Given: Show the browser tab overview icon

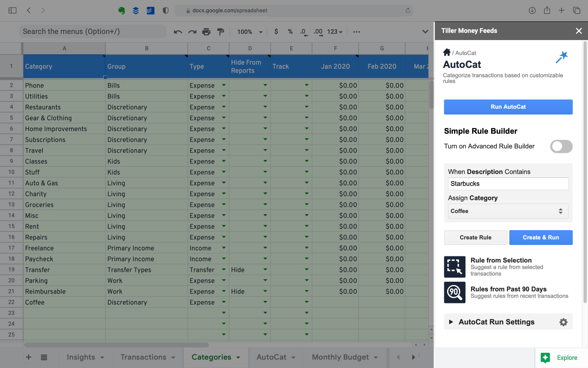Looking at the screenshot, I should [x=577, y=11].
